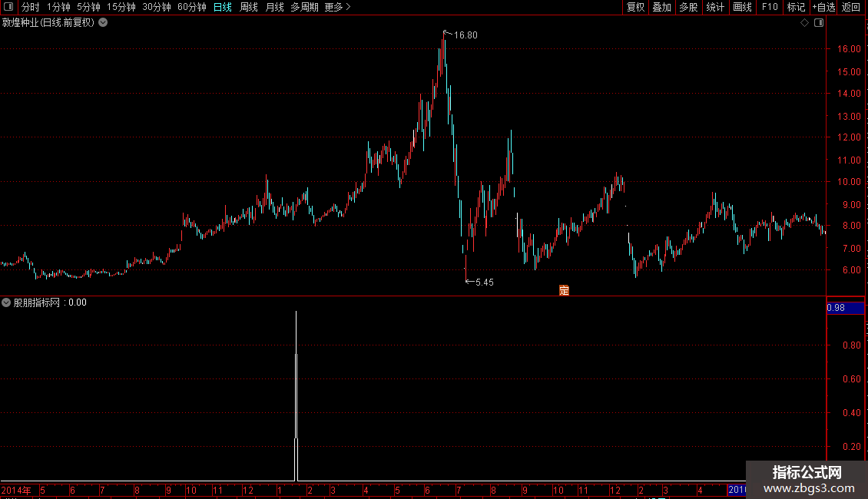Open F10 company info
868x499 pixels.
click(x=770, y=7)
